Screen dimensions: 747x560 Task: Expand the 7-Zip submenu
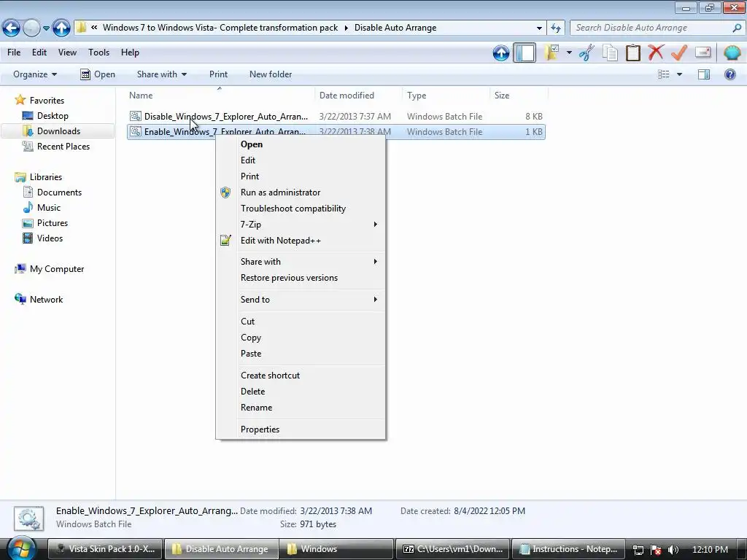tap(301, 225)
